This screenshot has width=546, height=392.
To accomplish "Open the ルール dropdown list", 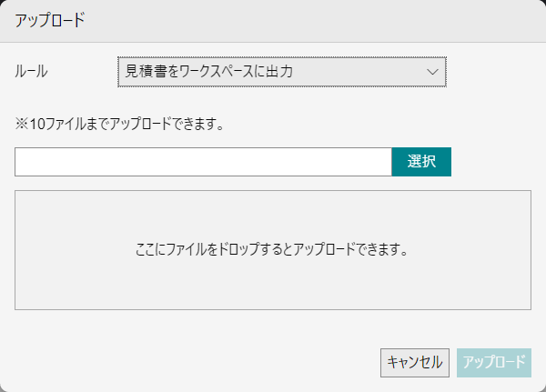I will [x=282, y=72].
